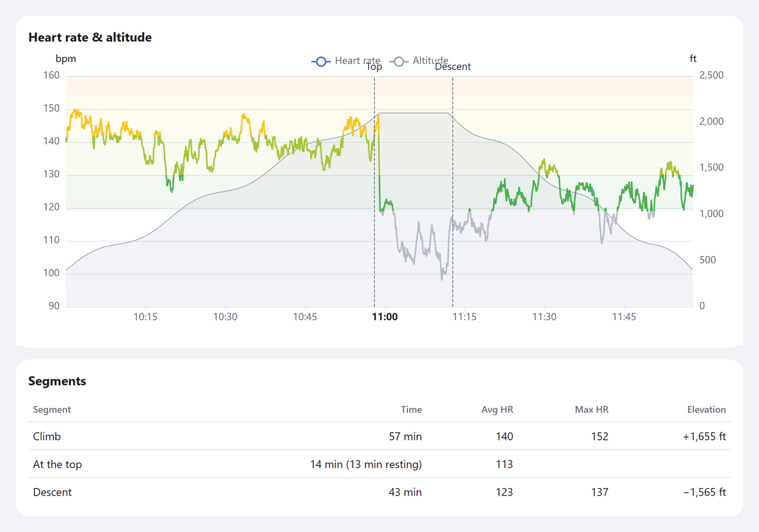Select the 11:30 time axis label
Viewport: 759px width, 532px height.
[x=544, y=317]
